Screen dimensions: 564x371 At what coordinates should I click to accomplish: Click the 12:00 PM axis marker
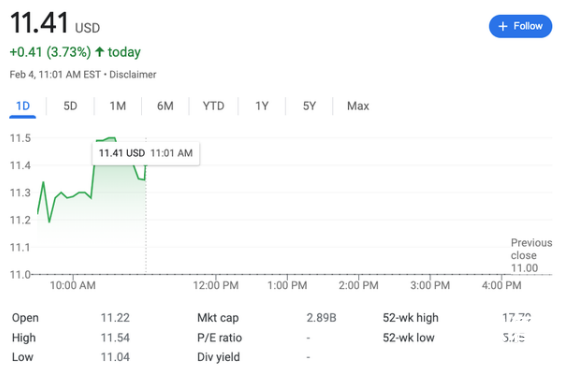point(216,285)
